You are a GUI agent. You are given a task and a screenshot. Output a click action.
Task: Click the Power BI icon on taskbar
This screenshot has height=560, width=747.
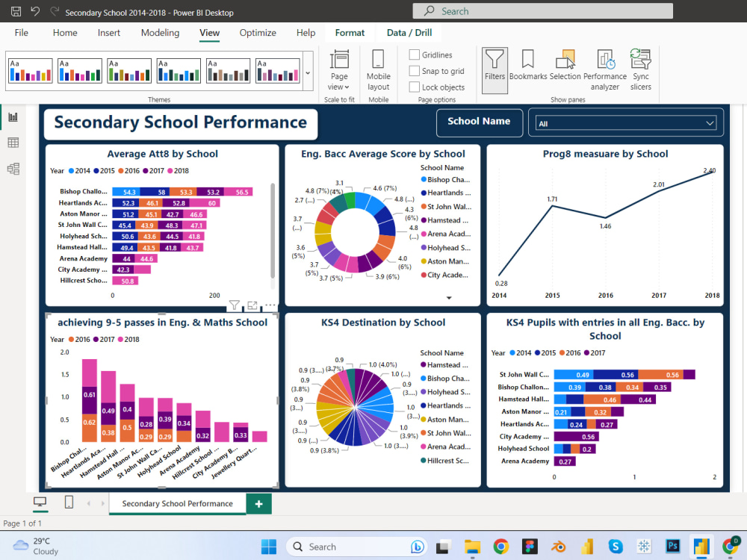701,547
